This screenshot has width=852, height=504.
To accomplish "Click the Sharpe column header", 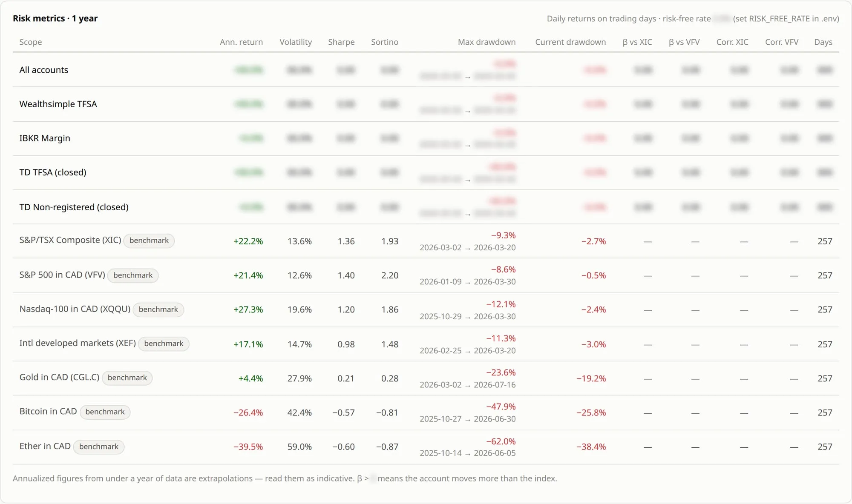I will point(341,42).
